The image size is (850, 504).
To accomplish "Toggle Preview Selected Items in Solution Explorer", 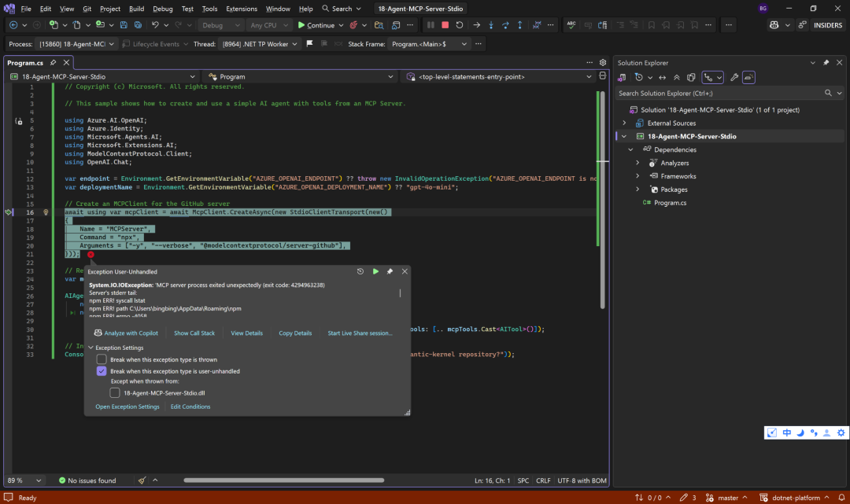I will coord(748,77).
